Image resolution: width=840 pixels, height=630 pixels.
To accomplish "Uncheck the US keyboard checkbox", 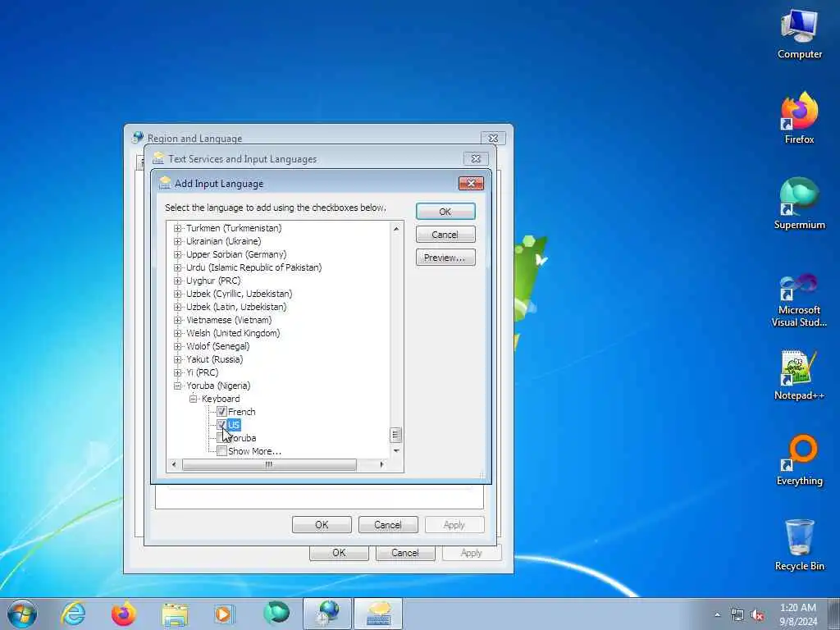I will pyautogui.click(x=221, y=425).
